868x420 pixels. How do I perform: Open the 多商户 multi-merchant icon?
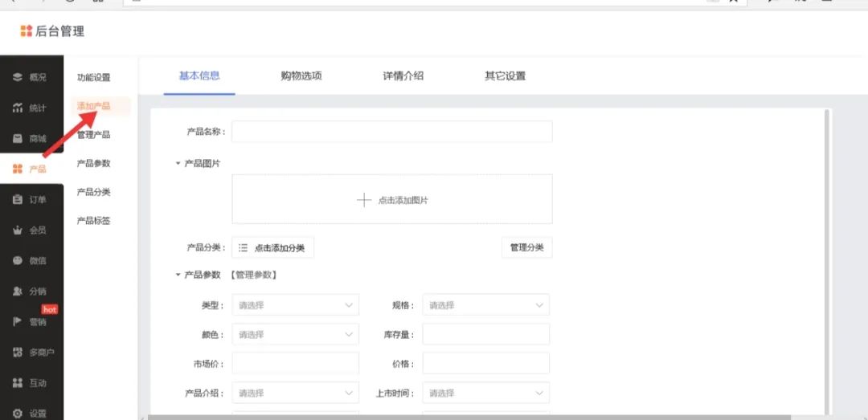click(x=17, y=353)
